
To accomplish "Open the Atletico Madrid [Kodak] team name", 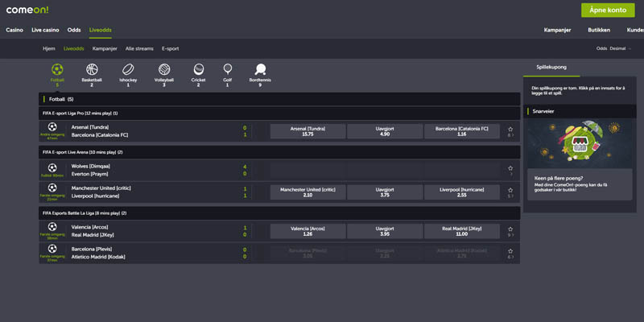I will pyautogui.click(x=98, y=257).
